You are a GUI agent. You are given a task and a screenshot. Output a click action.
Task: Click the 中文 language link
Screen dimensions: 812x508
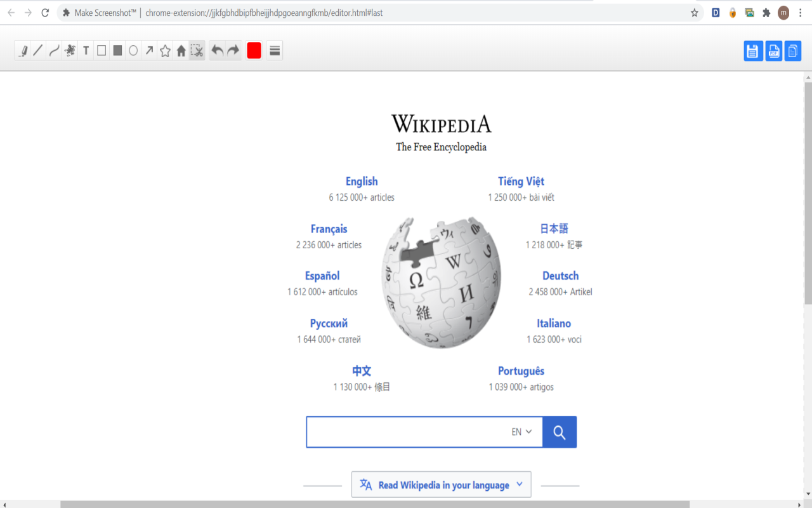click(x=362, y=371)
